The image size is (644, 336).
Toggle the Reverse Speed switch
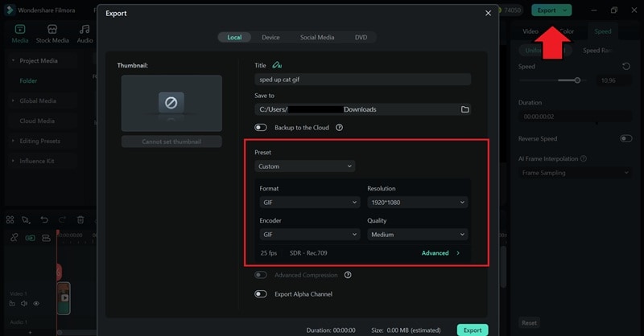coord(626,139)
